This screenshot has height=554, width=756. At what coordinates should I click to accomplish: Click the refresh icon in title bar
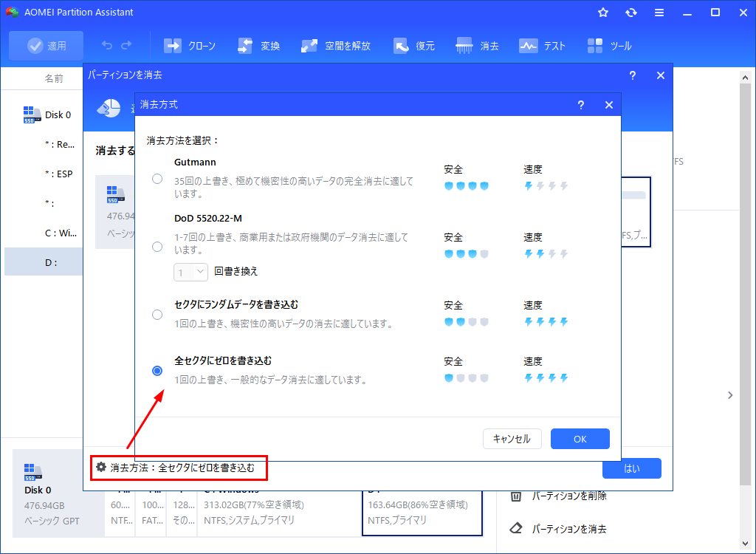coord(630,13)
